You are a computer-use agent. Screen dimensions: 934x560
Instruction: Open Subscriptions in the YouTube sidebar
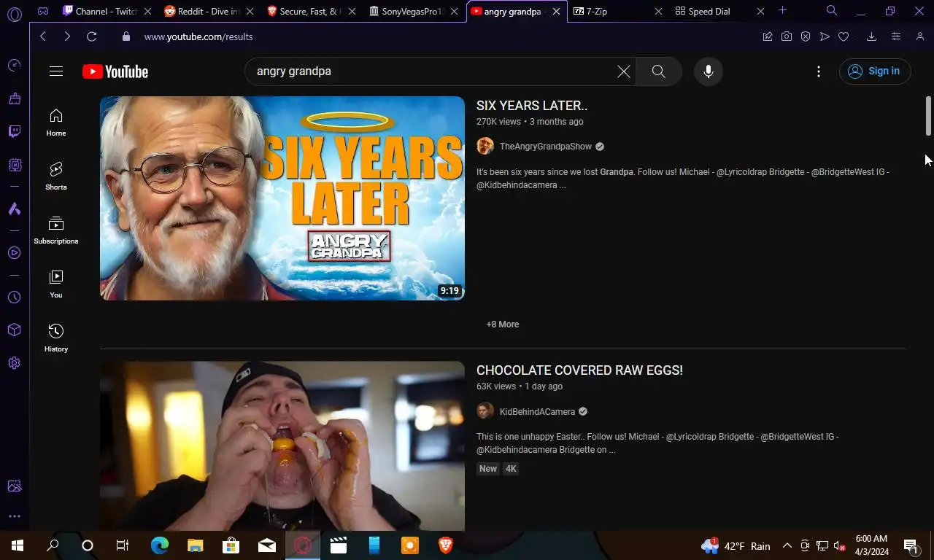pyautogui.click(x=56, y=230)
